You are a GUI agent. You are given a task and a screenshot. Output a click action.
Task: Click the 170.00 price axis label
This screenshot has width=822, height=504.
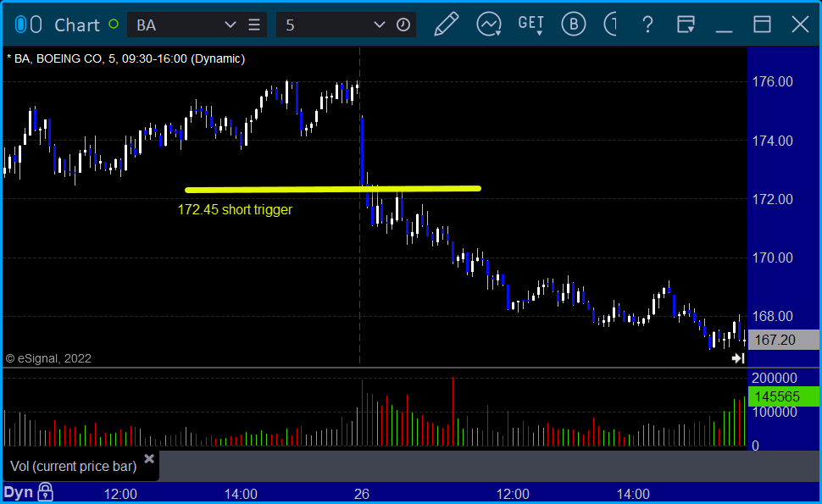click(x=773, y=258)
